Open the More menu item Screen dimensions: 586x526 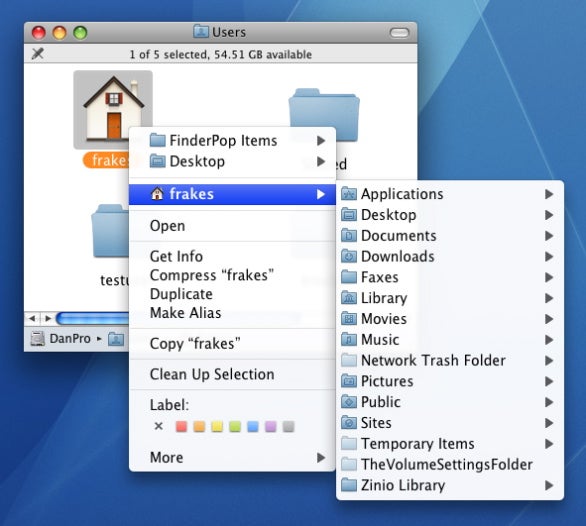[x=232, y=458]
